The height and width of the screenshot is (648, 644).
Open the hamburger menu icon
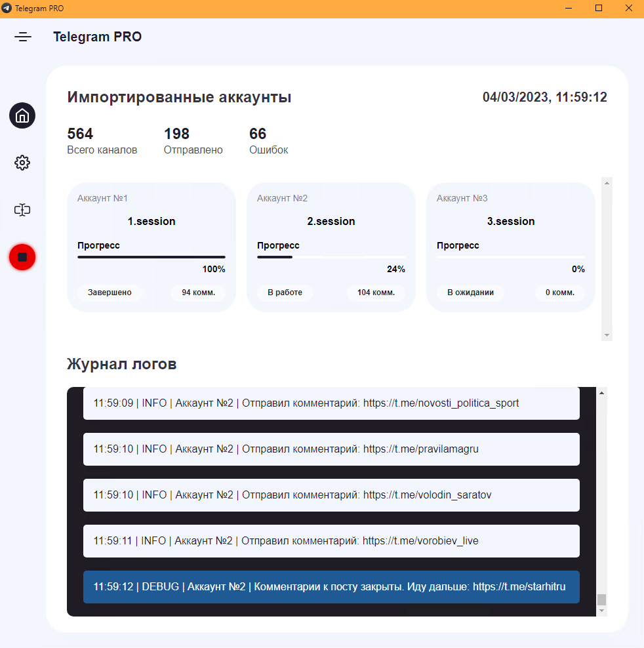tap(23, 37)
